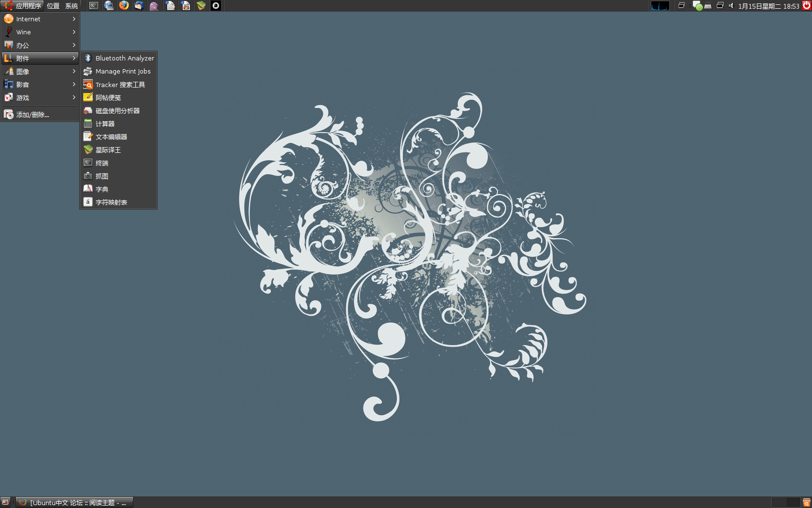The image size is (812, 508).
Task: Expand the 附件 accessories submenu
Action: point(40,58)
